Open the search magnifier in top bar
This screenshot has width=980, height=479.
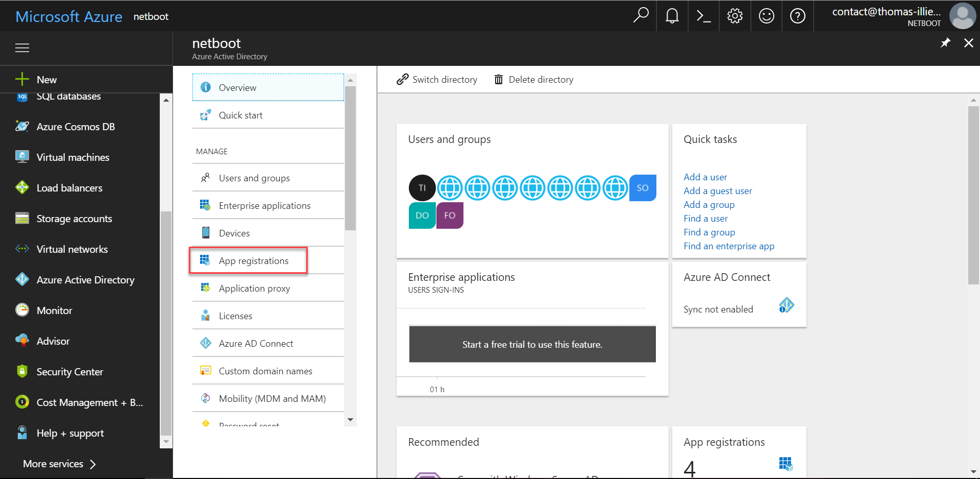pos(641,16)
